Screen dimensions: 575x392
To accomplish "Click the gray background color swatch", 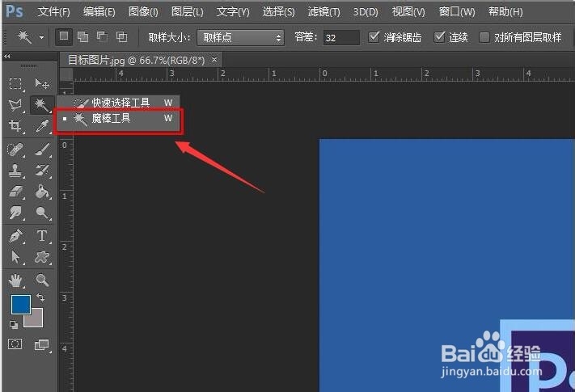I will [36, 320].
